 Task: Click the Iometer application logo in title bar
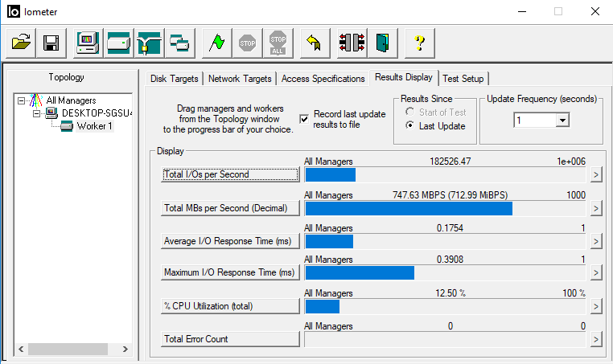pos(14,12)
